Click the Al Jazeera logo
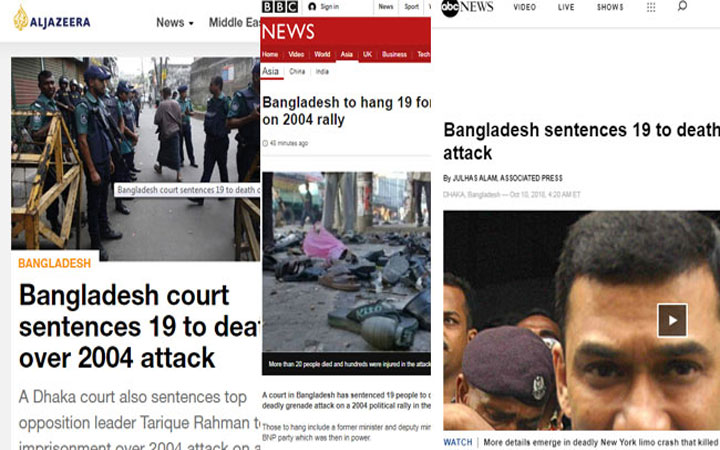Screen dimensions: 720x450 pyautogui.click(x=51, y=18)
